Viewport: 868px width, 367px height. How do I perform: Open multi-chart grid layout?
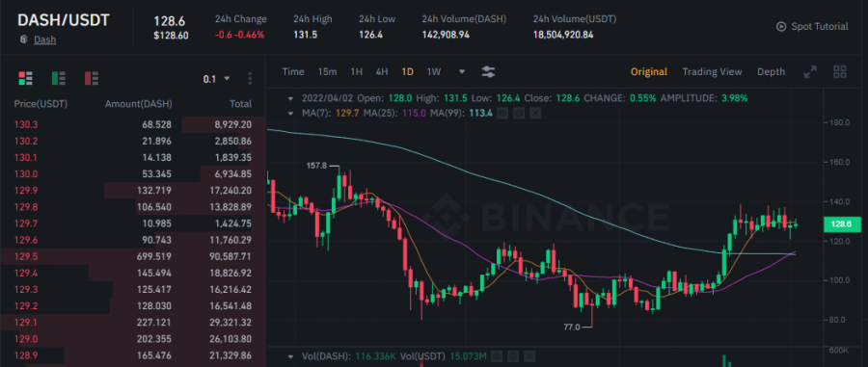coord(840,72)
